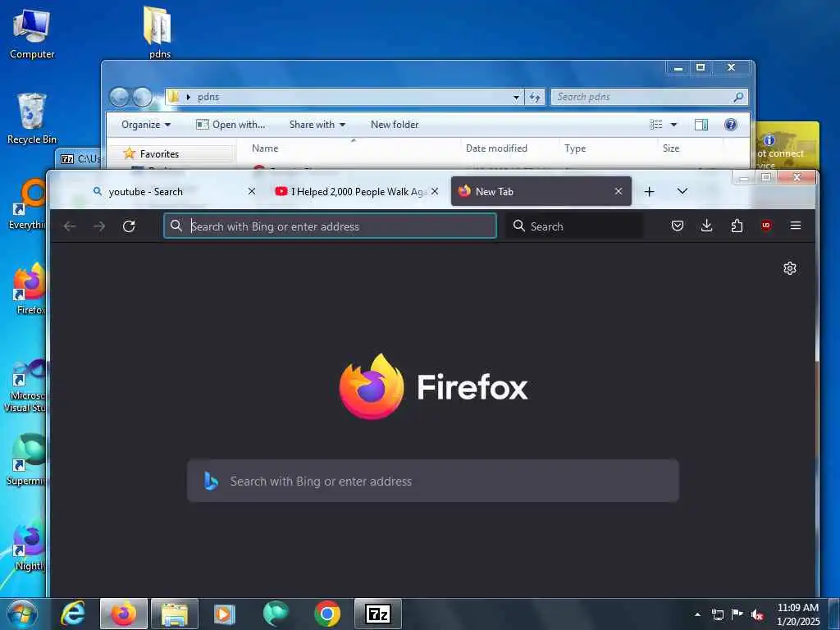Viewport: 840px width, 630px height.
Task: Click the muted volume tray icon
Action: tap(757, 614)
